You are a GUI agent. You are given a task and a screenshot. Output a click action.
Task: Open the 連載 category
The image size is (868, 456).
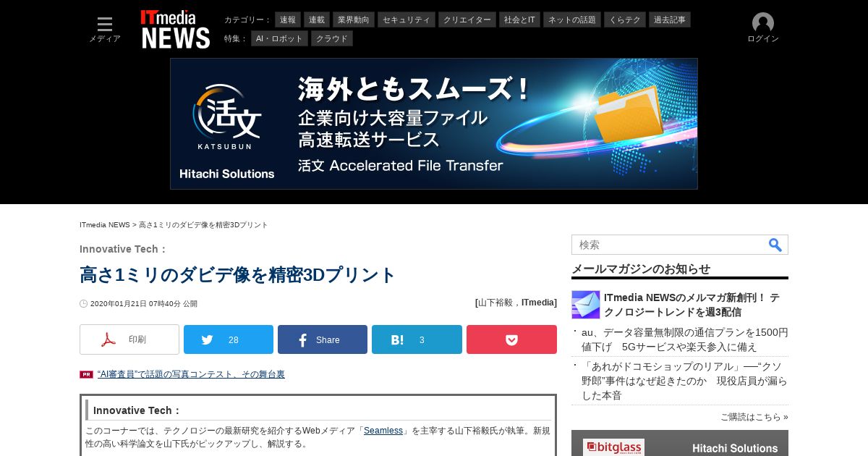click(317, 20)
